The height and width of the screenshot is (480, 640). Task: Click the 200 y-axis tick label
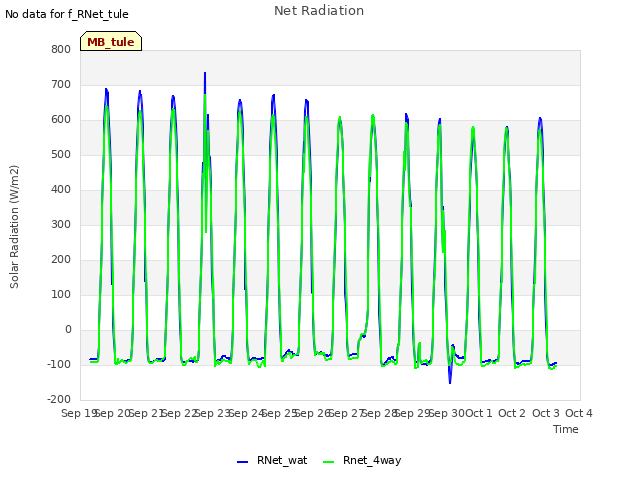(x=61, y=260)
